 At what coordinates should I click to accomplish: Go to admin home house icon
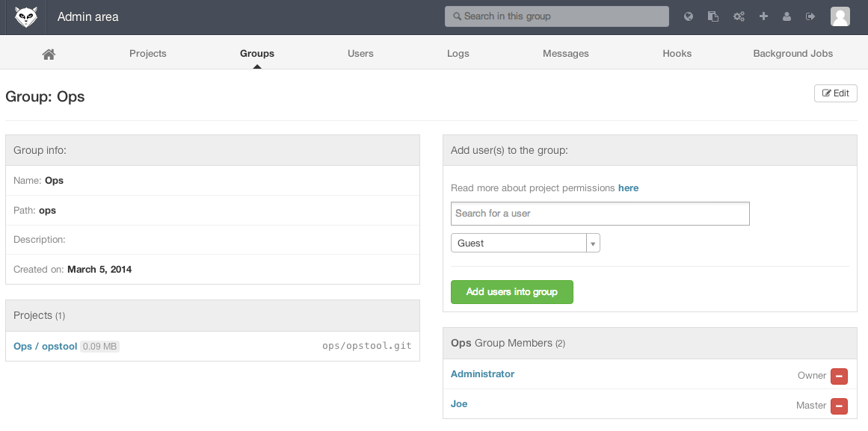point(49,54)
